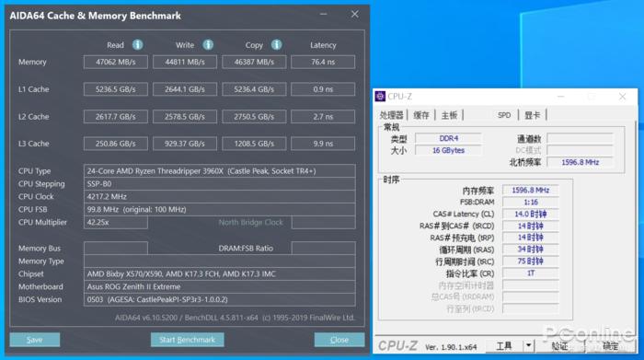Switch to the 主板 tab in CPU-Z
The image size is (644, 360).
point(449,115)
